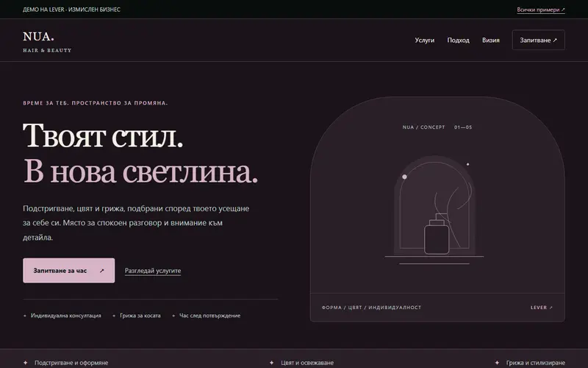The image size is (588, 368).
Task: Click the ДЕМО НА LEVER banner text
Action: click(x=71, y=10)
